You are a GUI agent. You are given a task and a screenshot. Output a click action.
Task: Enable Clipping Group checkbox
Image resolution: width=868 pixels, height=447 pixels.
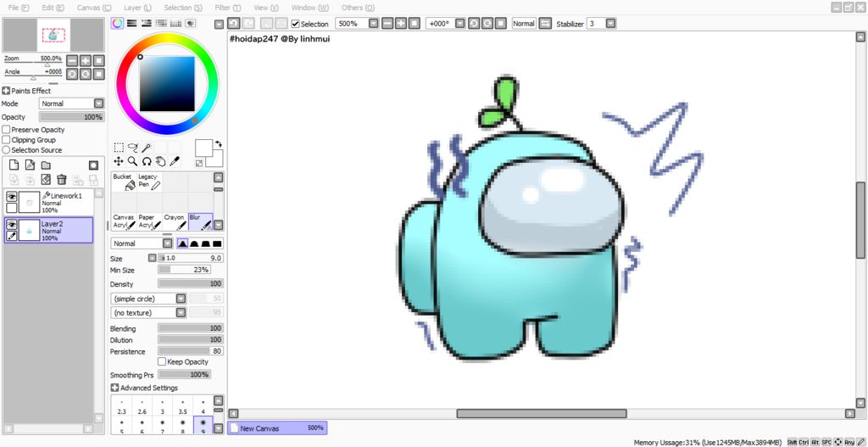[7, 140]
